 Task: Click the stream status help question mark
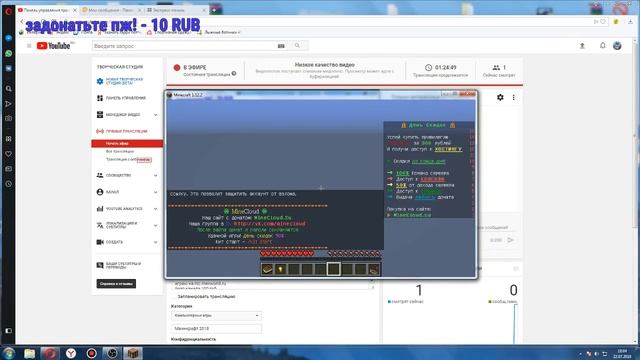tap(234, 74)
